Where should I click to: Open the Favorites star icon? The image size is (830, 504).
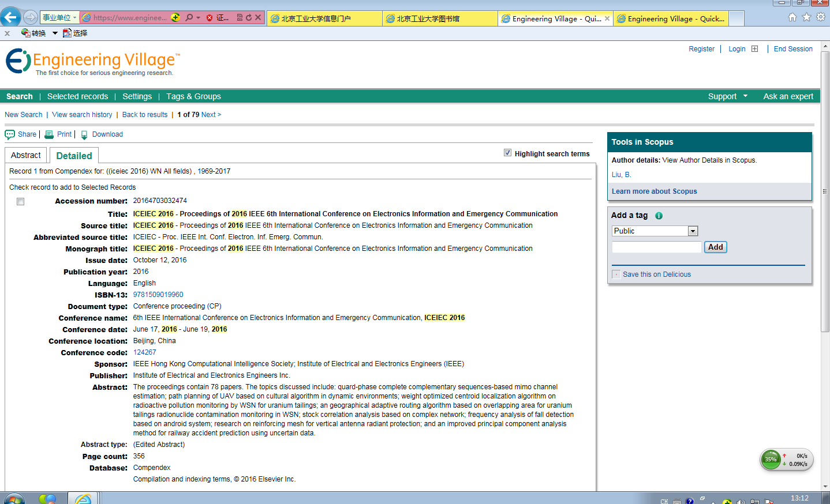pyautogui.click(x=806, y=17)
